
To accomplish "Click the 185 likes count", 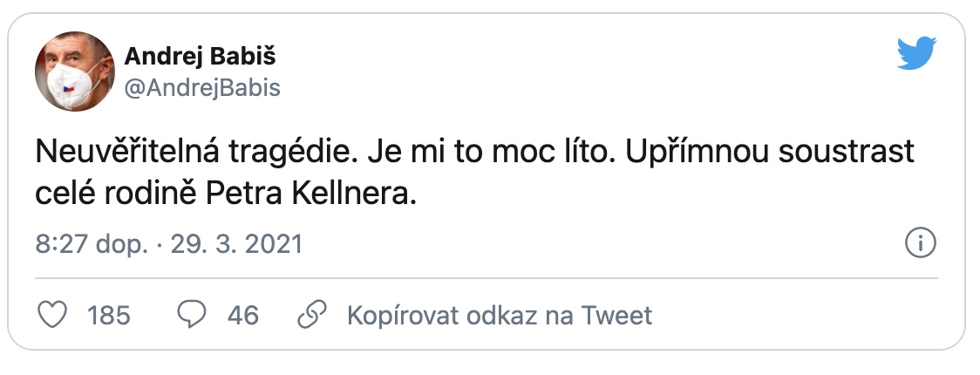I will 109,315.
